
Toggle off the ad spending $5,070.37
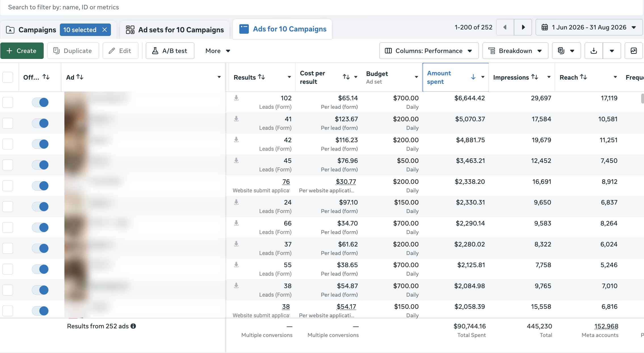click(40, 123)
